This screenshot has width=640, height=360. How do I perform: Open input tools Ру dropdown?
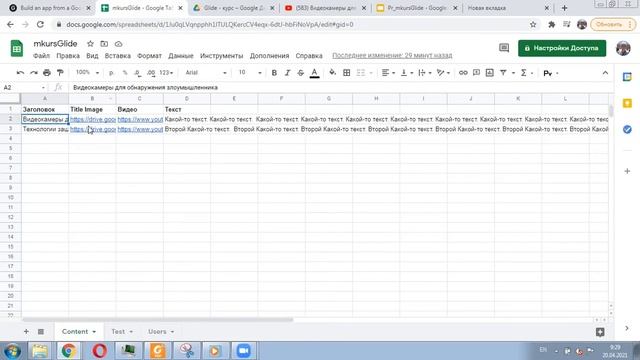coord(551,73)
